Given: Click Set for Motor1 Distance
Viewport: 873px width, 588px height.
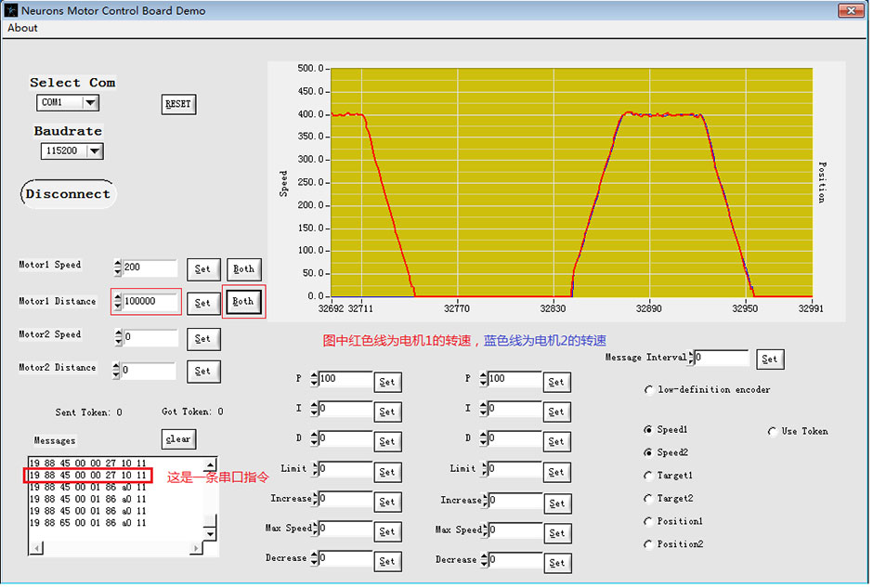Looking at the screenshot, I should pos(202,303).
